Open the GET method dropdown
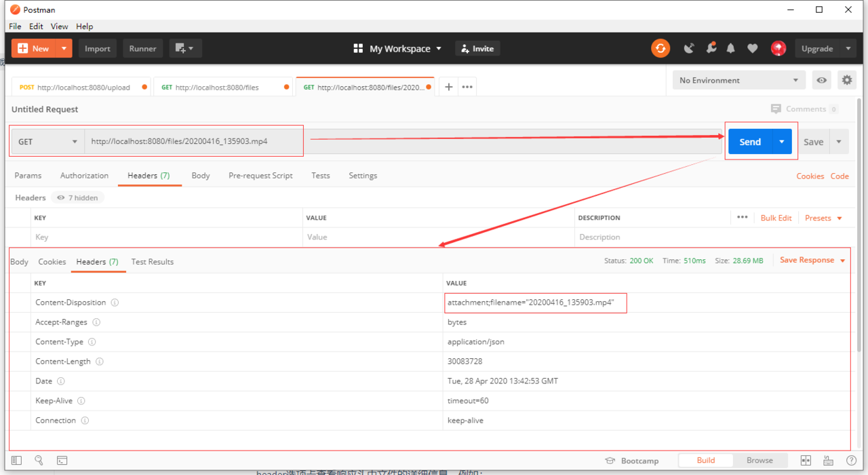This screenshot has width=868, height=475. tap(47, 142)
